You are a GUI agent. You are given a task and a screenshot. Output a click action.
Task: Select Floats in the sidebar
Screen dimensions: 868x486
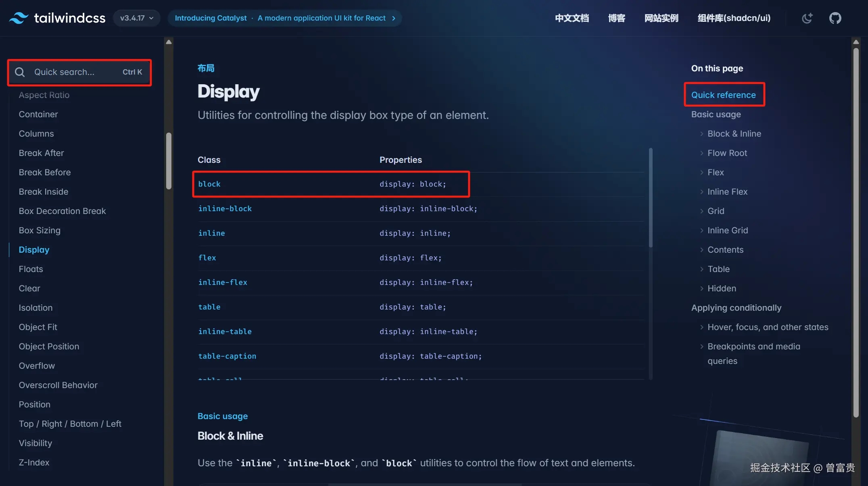coord(31,269)
